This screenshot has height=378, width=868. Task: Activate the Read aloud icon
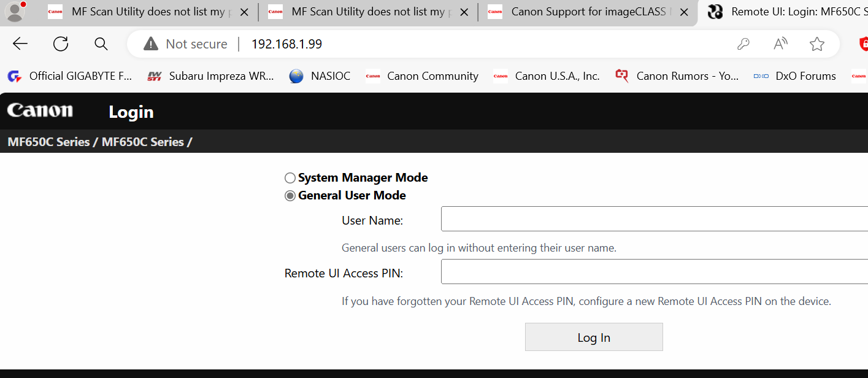coord(780,44)
